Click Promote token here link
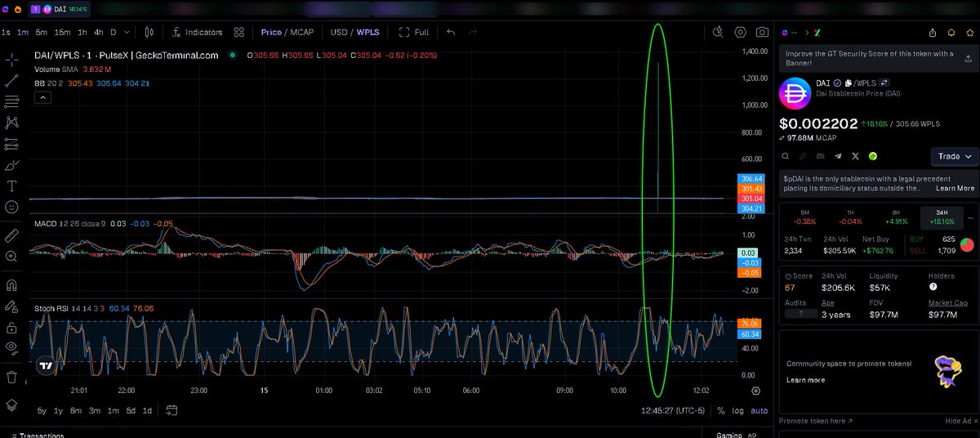 [816, 421]
